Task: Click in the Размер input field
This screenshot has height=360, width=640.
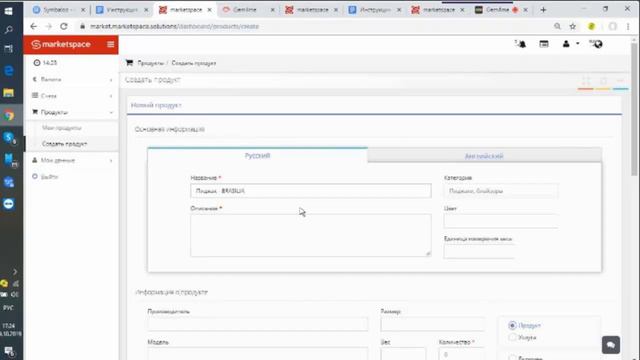Action: tap(433, 324)
